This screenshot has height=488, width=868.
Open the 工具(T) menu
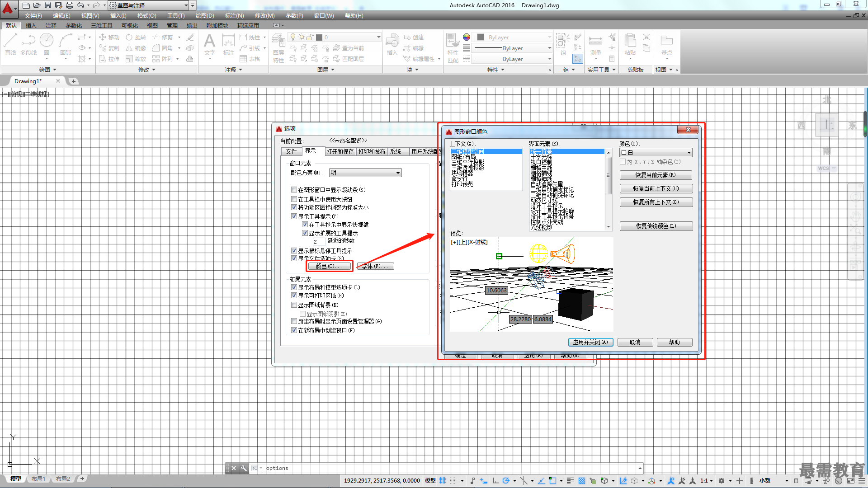[176, 15]
